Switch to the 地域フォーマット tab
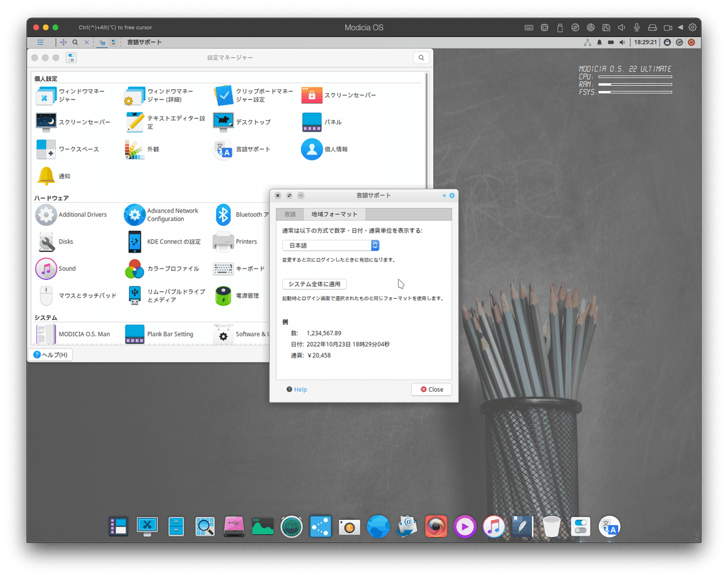Screen dimensions: 728x578 pos(335,214)
